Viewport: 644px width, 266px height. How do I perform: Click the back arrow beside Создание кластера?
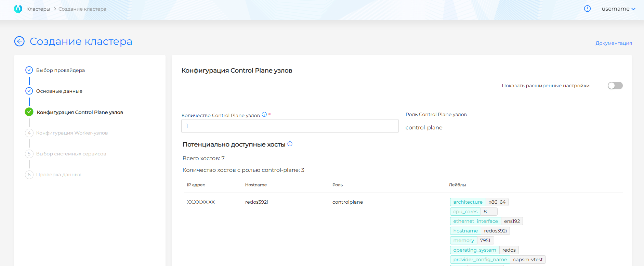pyautogui.click(x=19, y=41)
